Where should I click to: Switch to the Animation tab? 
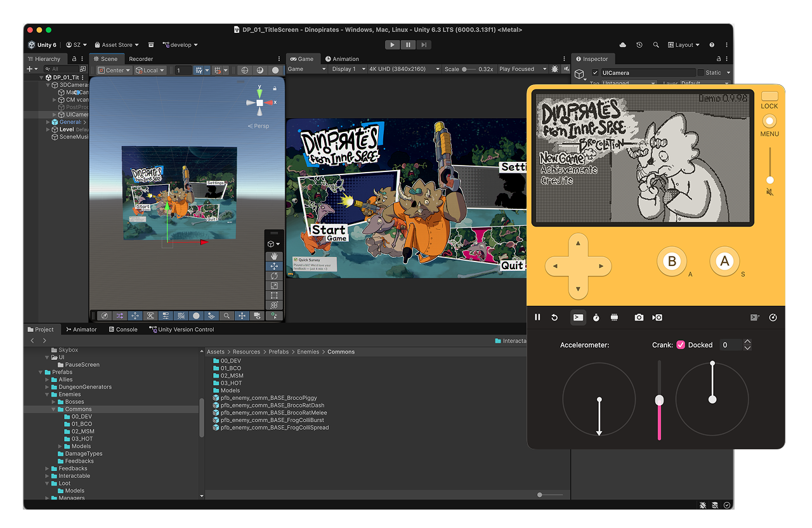tap(341, 59)
